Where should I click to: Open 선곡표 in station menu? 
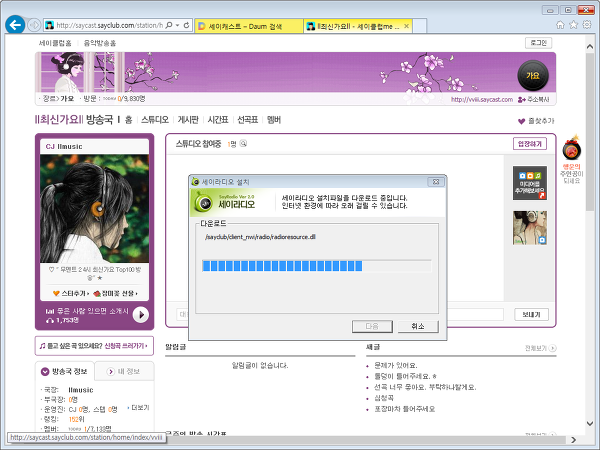[248, 120]
